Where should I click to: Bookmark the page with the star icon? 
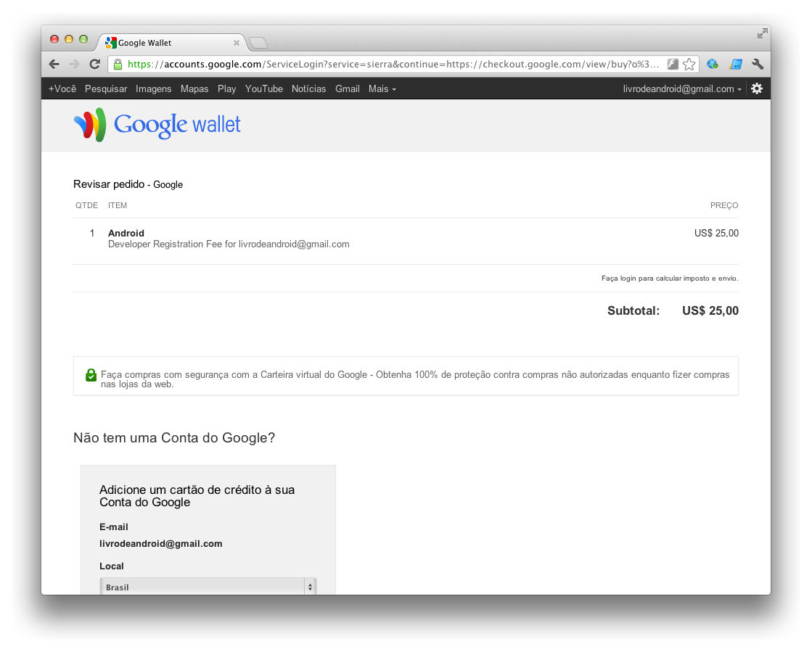pyautogui.click(x=689, y=65)
